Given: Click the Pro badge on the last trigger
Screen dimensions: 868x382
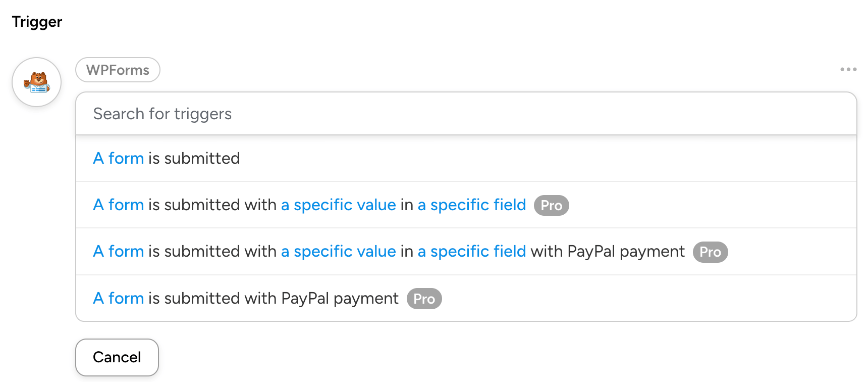Looking at the screenshot, I should click(x=424, y=299).
